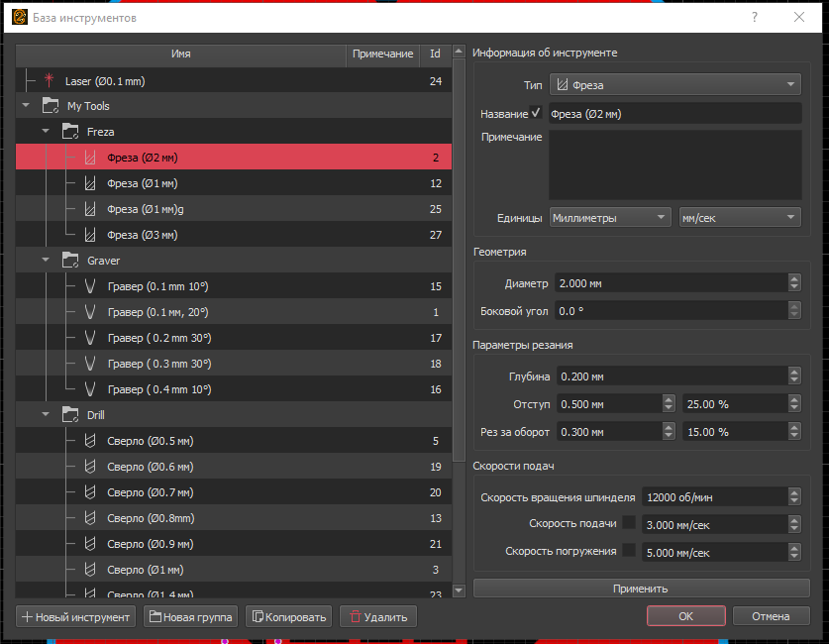The height and width of the screenshot is (644, 829).
Task: Click the Примечание text area
Action: pyautogui.click(x=675, y=164)
